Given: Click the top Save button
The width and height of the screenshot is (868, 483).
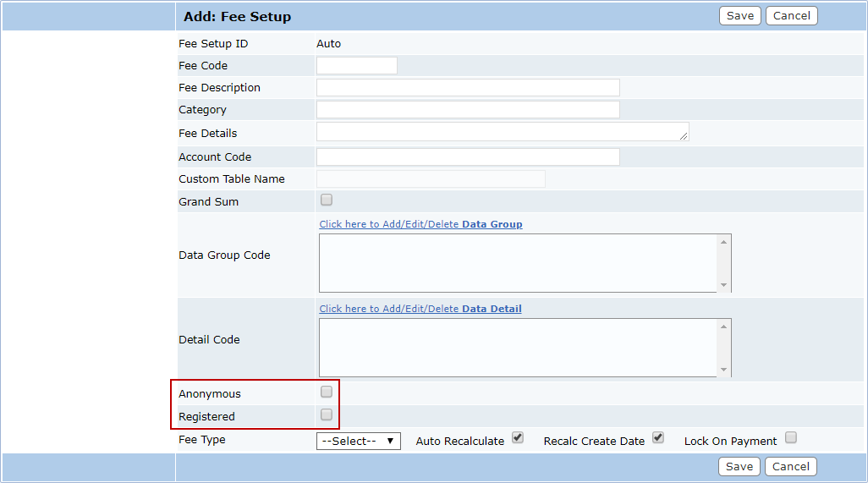Looking at the screenshot, I should coord(739,16).
